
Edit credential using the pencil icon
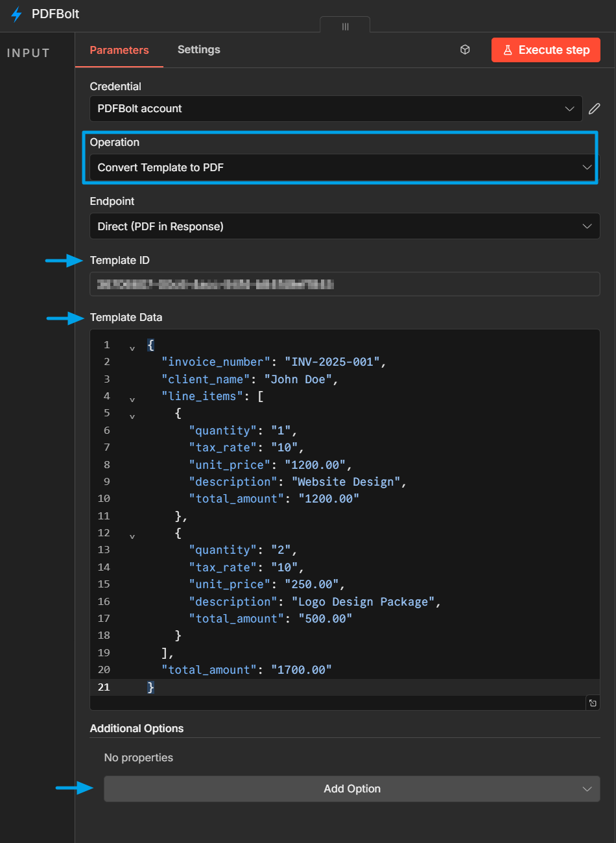[595, 108]
